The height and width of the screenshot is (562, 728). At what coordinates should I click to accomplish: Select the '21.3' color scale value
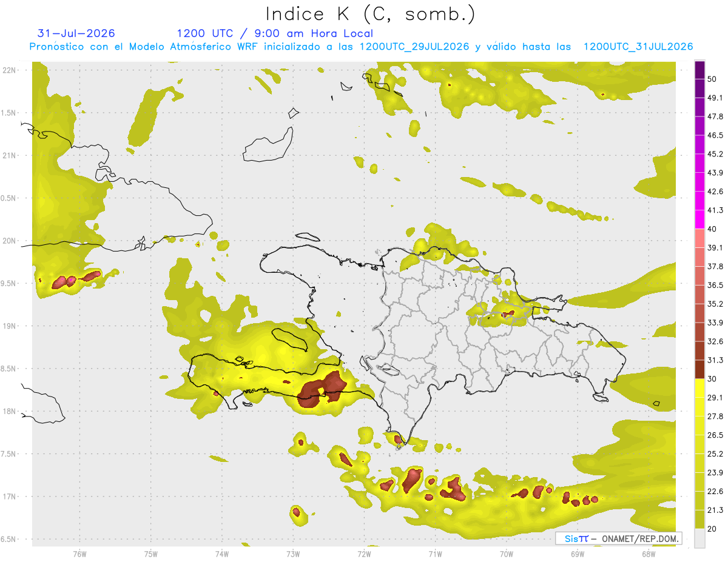[715, 510]
